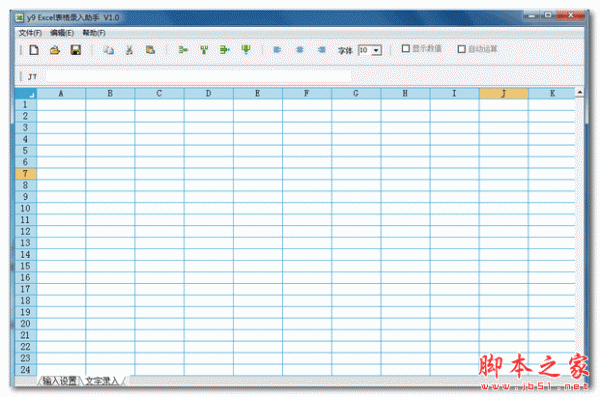Select row 15 header

click(x=26, y=266)
